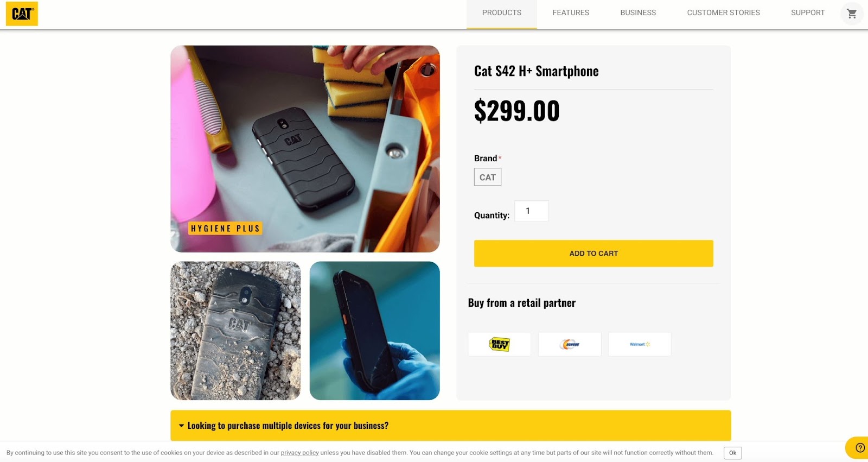View the Hygiene Plus main product image
The image size is (868, 462).
305,149
